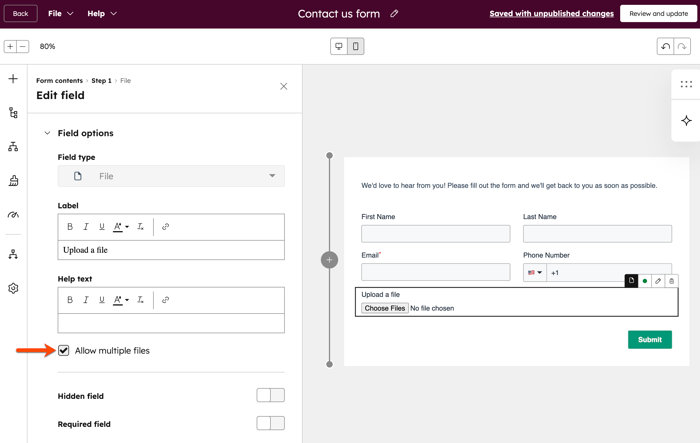
Task: Click the green Submit button
Action: 649,340
